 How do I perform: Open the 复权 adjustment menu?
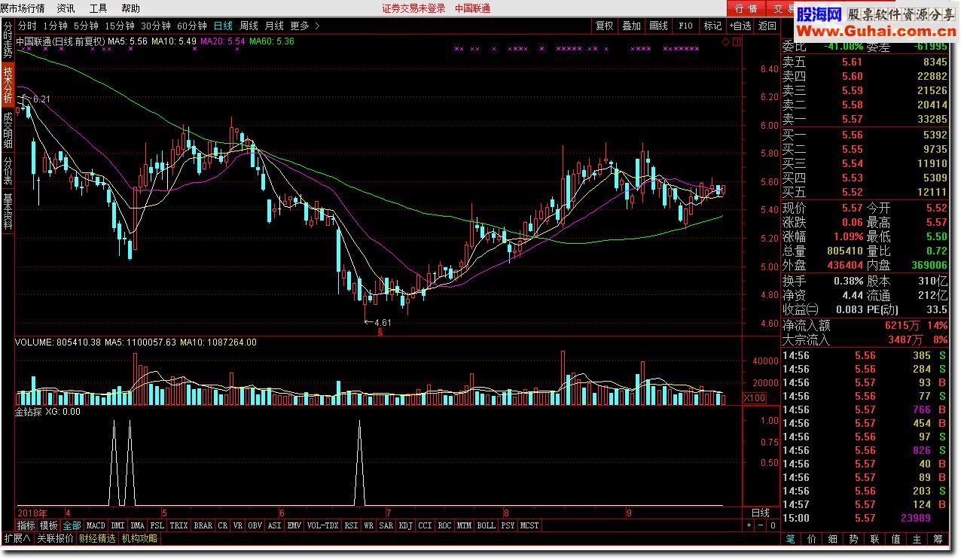(x=605, y=26)
